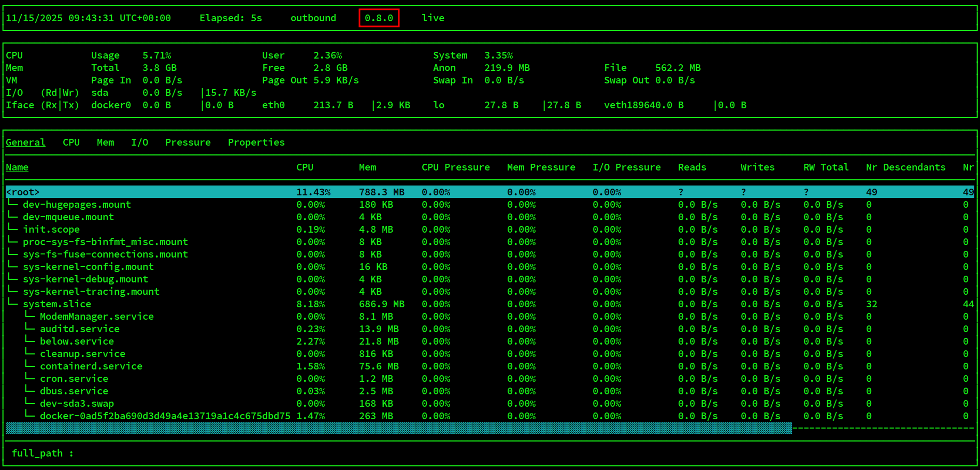Sort by the CPU Pressure column header

[x=455, y=167]
